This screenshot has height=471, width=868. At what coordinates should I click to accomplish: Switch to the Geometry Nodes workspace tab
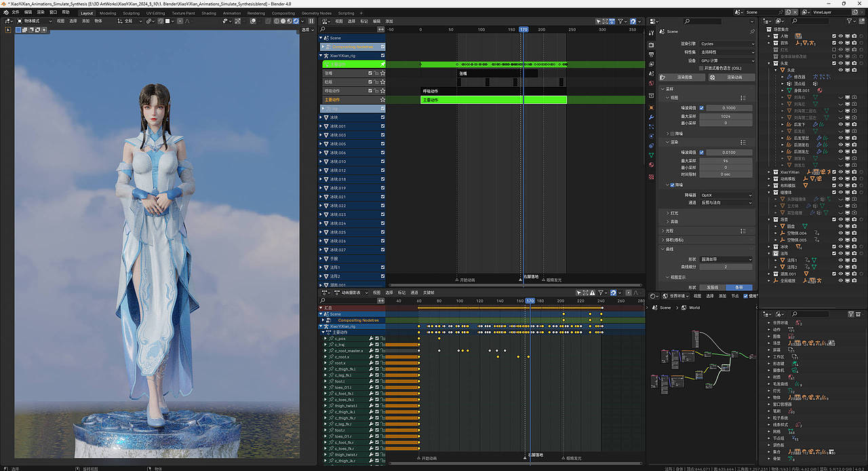(317, 13)
